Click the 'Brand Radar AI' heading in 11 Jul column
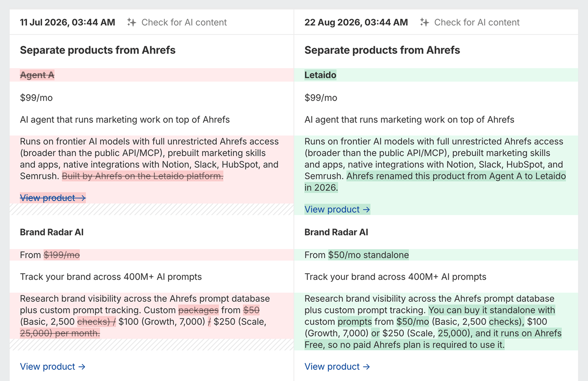 (x=52, y=232)
